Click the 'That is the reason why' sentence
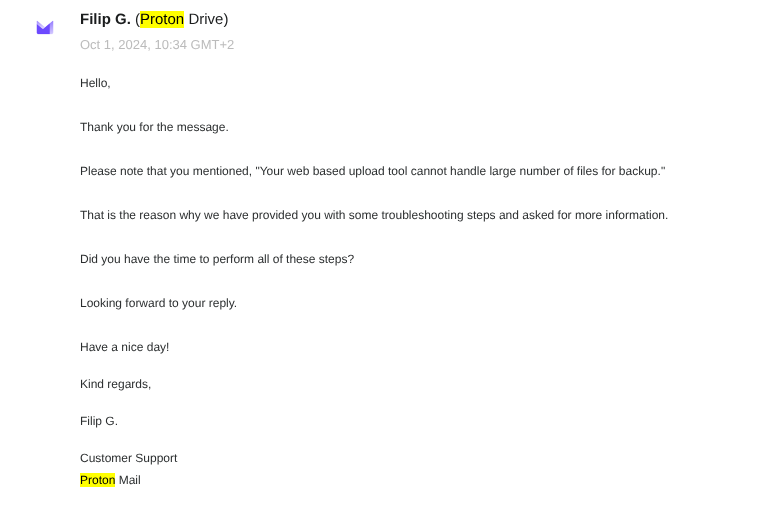 coord(150,215)
